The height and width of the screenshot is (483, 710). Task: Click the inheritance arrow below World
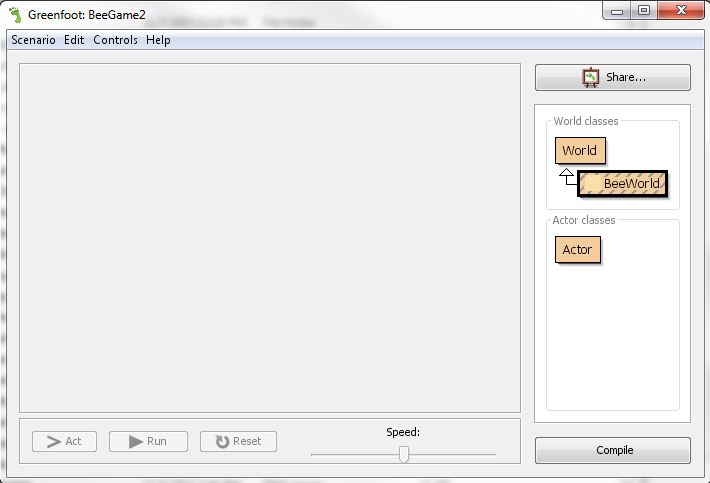tap(567, 177)
